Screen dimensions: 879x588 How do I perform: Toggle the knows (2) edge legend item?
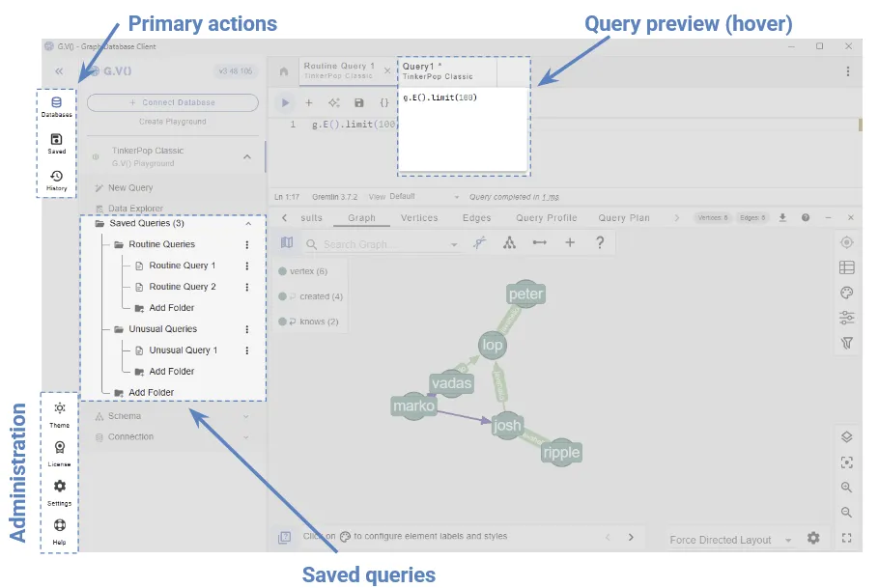point(309,322)
